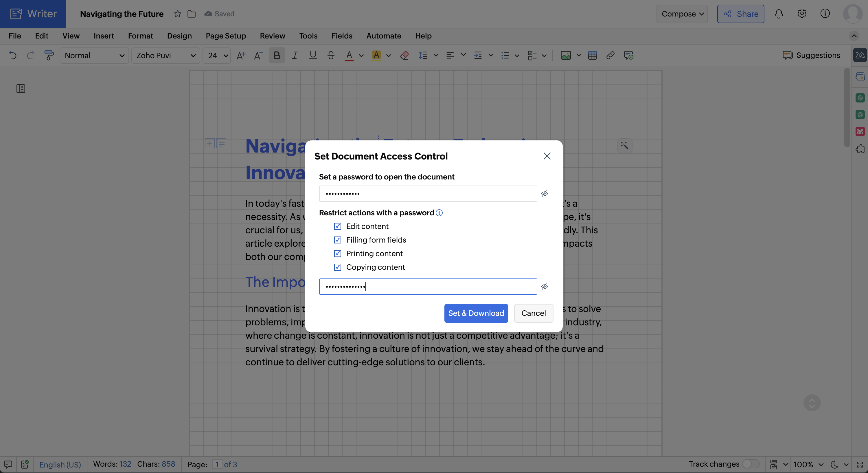
Task: Click the Cancel button in dialog
Action: [534, 313]
